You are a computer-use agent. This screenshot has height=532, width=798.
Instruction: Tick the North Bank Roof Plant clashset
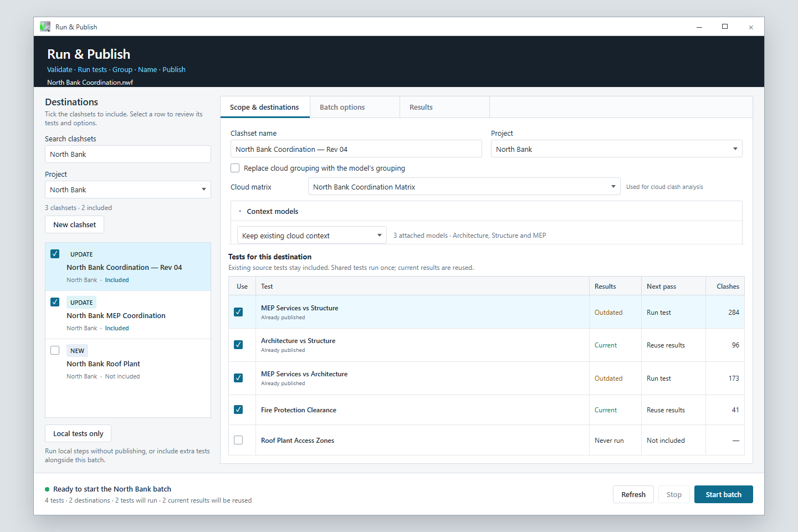point(55,350)
